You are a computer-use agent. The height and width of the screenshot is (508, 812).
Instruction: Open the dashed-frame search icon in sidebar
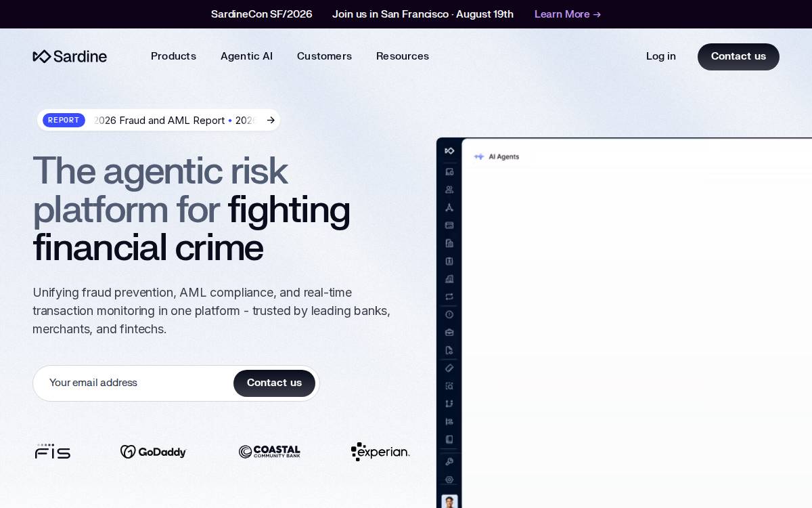449,386
